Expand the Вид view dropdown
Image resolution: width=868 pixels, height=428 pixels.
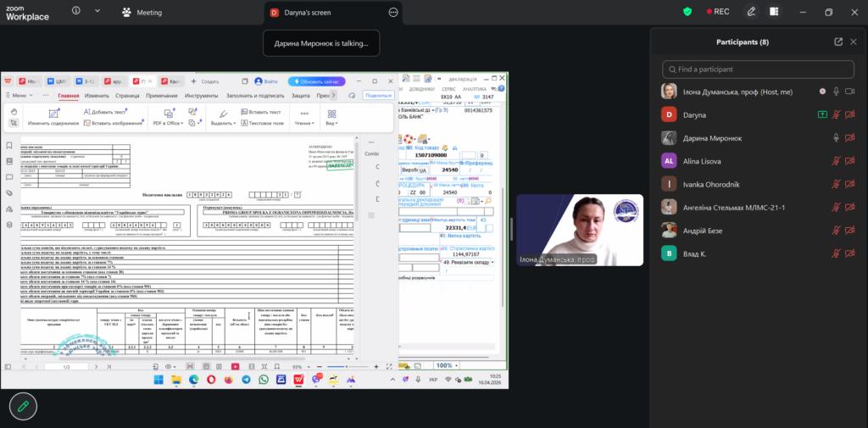pos(331,123)
